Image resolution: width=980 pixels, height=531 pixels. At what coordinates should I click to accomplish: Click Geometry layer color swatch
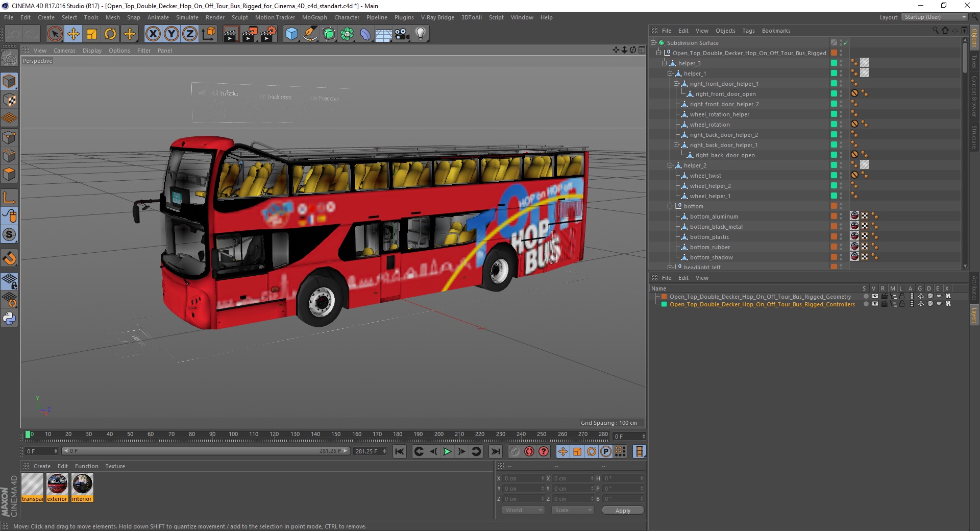click(664, 297)
